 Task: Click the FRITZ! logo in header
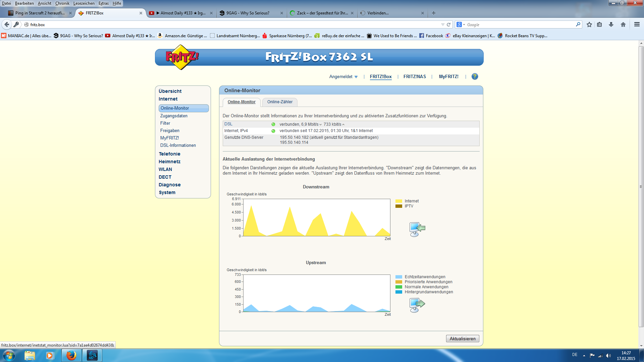[x=182, y=57]
